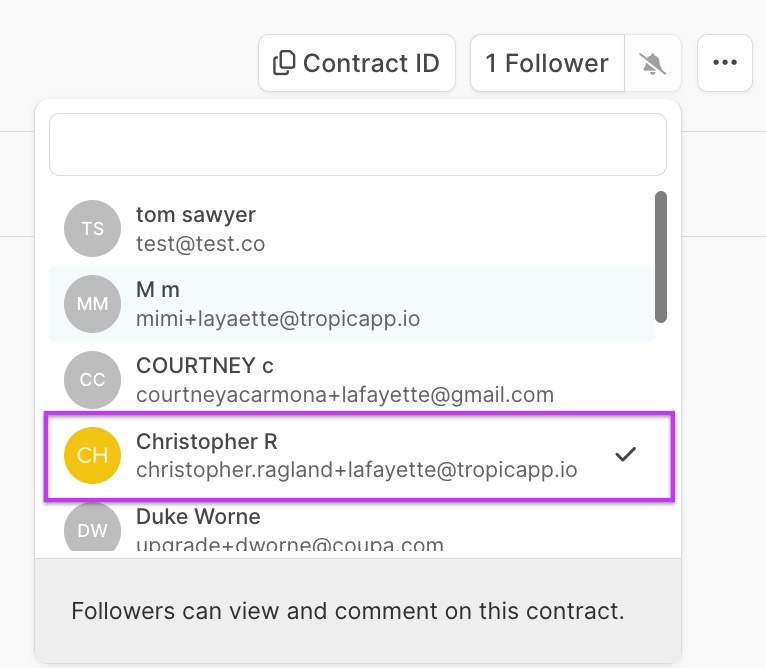Open the three-dot more options menu
Viewport: 766px width, 668px height.
coord(724,63)
